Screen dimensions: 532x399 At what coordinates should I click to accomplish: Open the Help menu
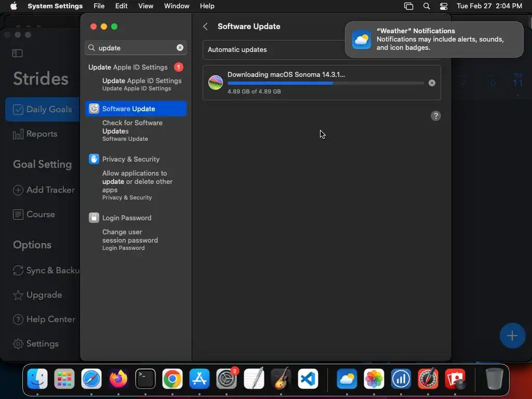click(x=207, y=6)
